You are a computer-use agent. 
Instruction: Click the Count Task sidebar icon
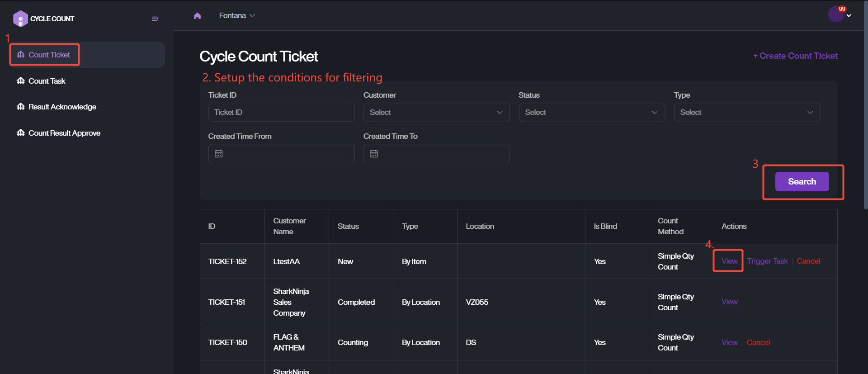click(x=21, y=81)
